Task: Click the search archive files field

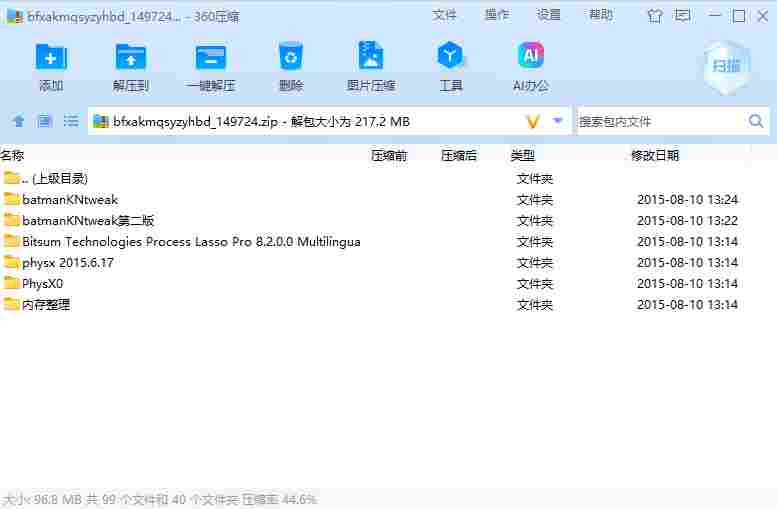Action: pos(662,121)
